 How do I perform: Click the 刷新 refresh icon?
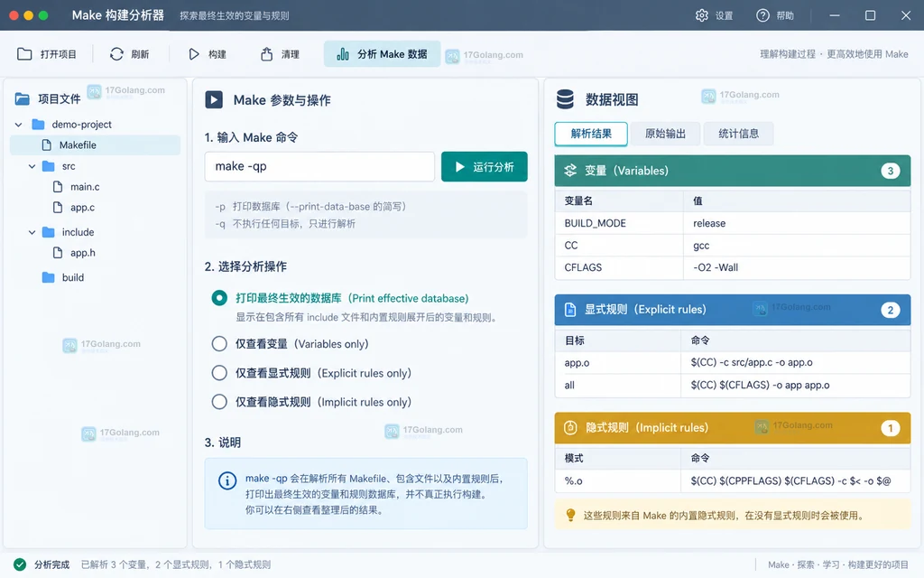coord(116,54)
